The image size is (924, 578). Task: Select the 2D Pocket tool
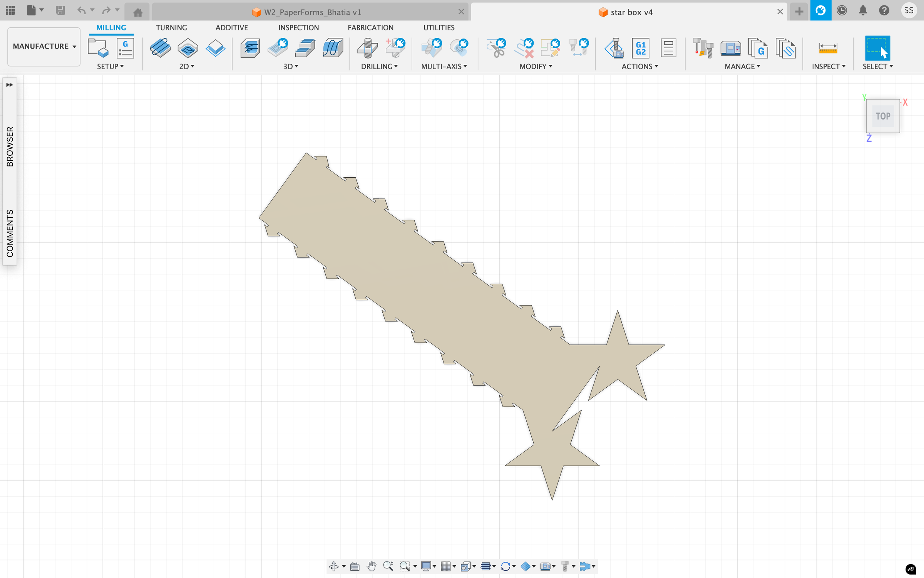click(x=188, y=48)
